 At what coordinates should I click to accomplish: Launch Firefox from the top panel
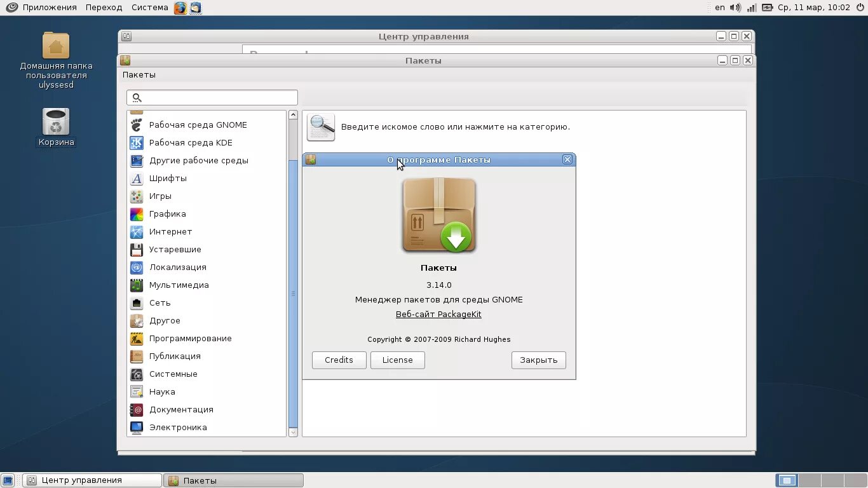[x=180, y=8]
